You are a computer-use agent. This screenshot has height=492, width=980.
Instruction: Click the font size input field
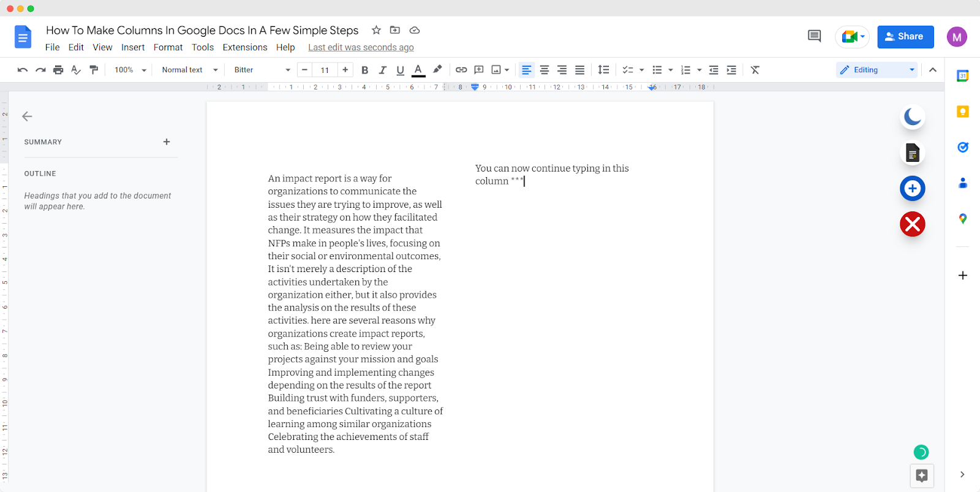325,70
